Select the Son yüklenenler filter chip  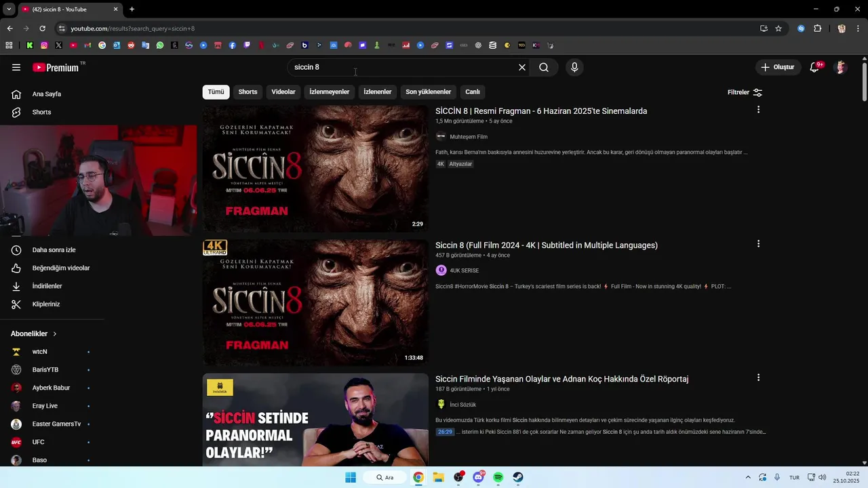point(429,92)
